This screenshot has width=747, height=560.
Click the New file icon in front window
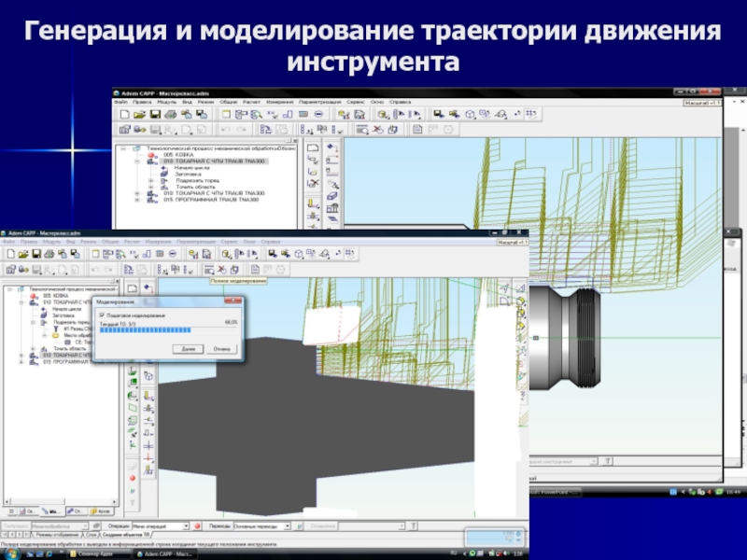click(x=9, y=253)
